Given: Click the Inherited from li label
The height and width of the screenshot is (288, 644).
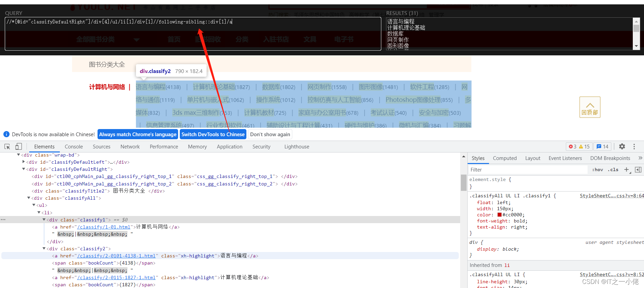Looking at the screenshot, I should pos(489,265).
